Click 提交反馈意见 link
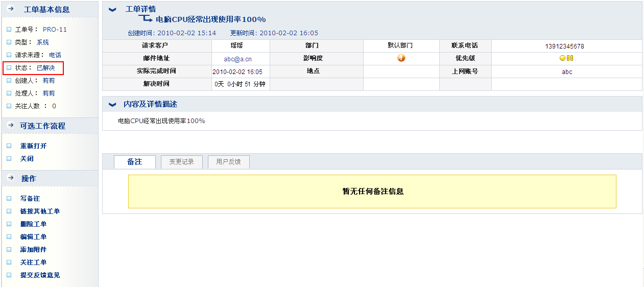 click(x=40, y=275)
